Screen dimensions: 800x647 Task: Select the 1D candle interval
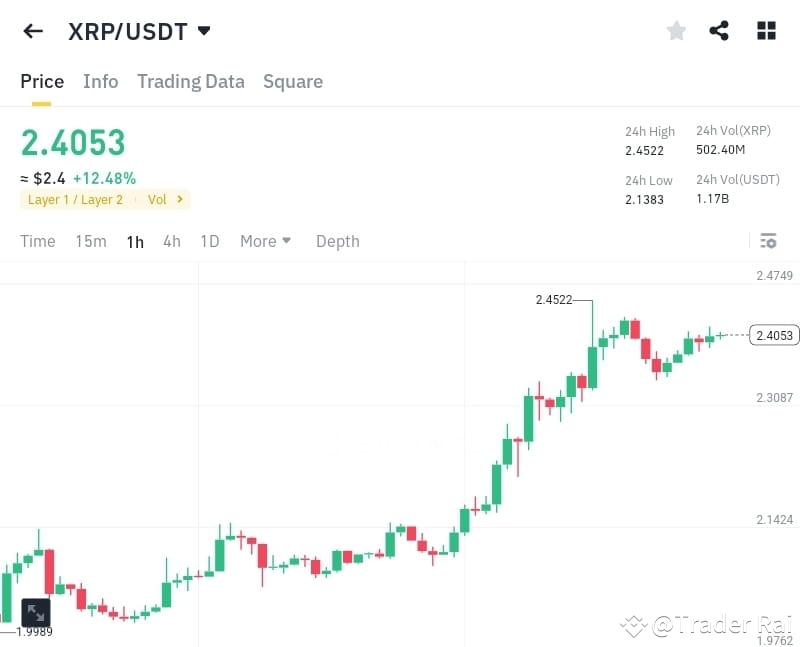click(x=210, y=241)
